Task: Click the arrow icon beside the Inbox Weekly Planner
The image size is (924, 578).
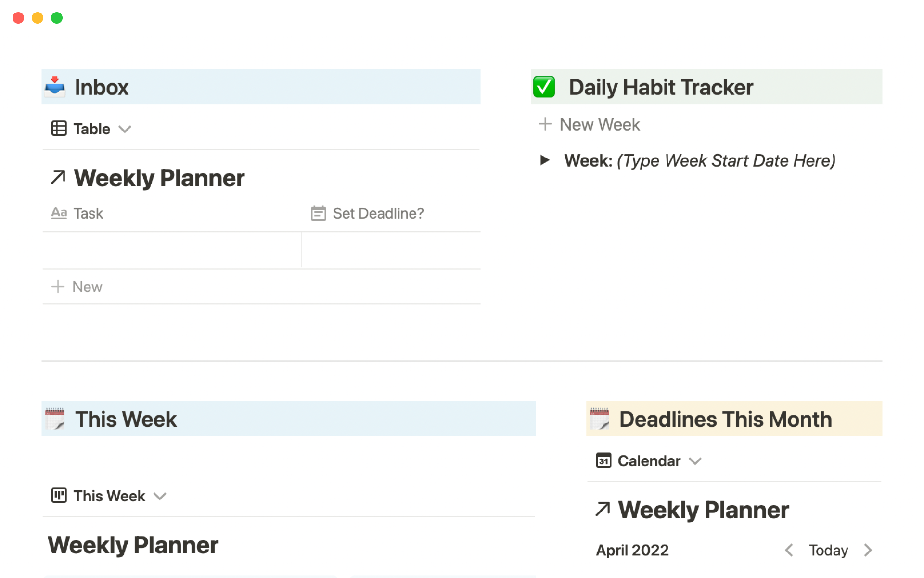Action: (58, 177)
